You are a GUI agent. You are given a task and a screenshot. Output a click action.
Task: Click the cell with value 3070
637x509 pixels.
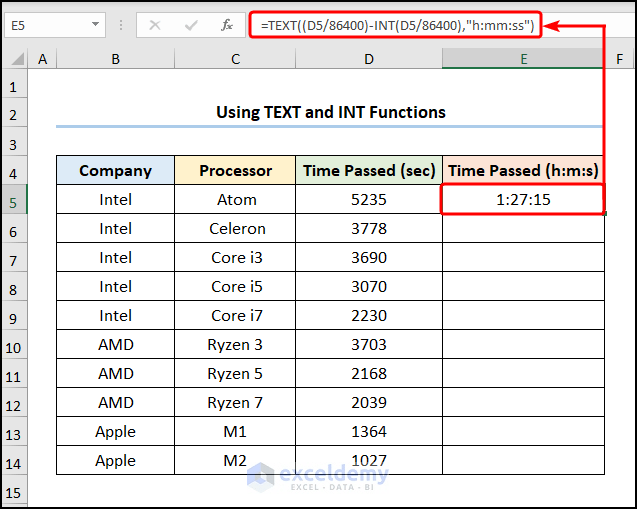pos(369,286)
